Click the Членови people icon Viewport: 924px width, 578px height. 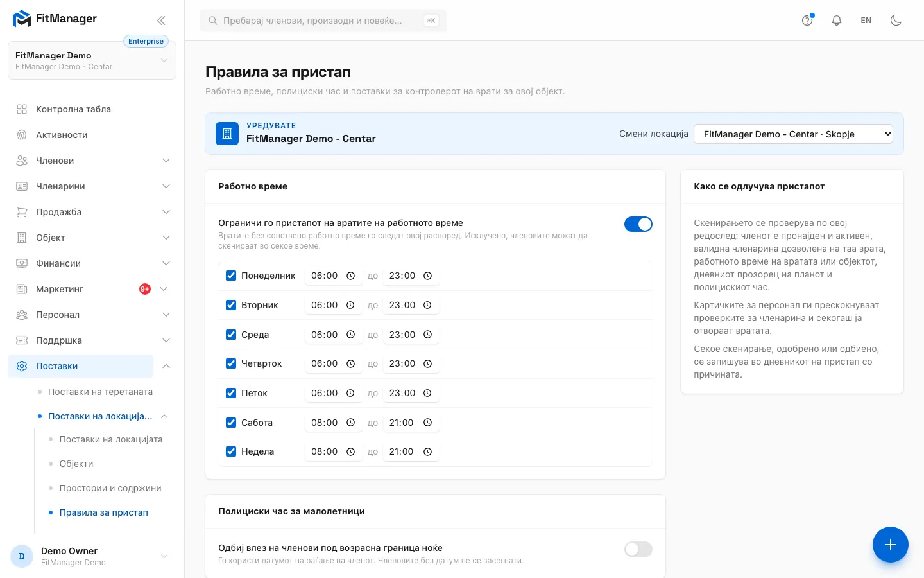coord(22,161)
